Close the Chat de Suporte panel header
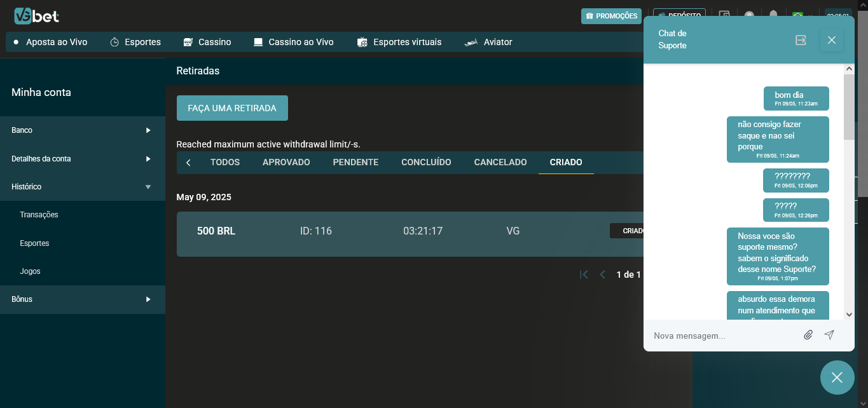This screenshot has width=868, height=408. pos(832,40)
